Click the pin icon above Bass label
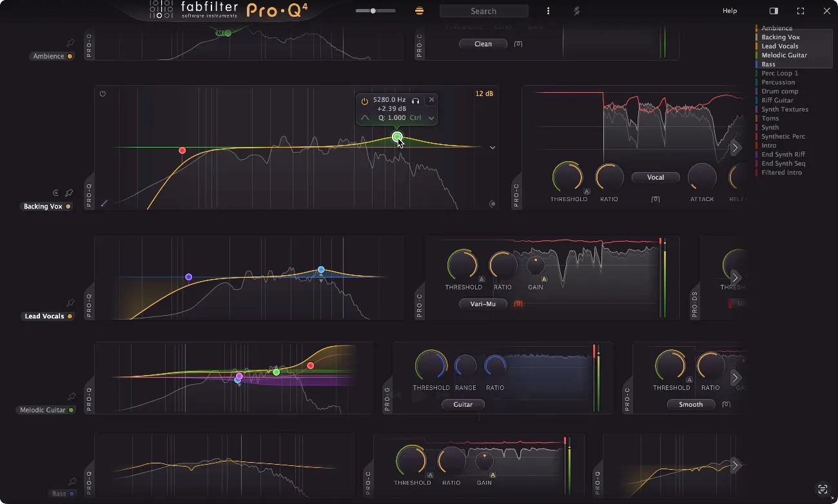The width and height of the screenshot is (838, 504). coord(72,481)
